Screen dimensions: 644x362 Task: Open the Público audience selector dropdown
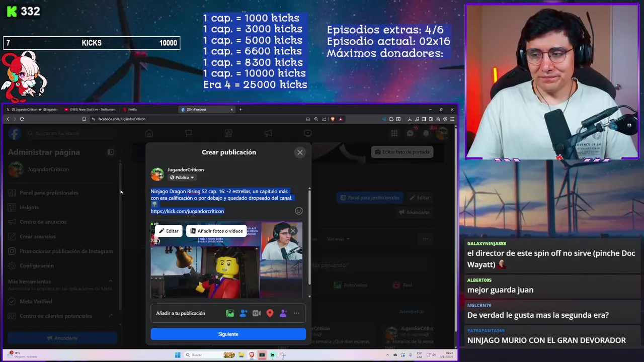182,177
